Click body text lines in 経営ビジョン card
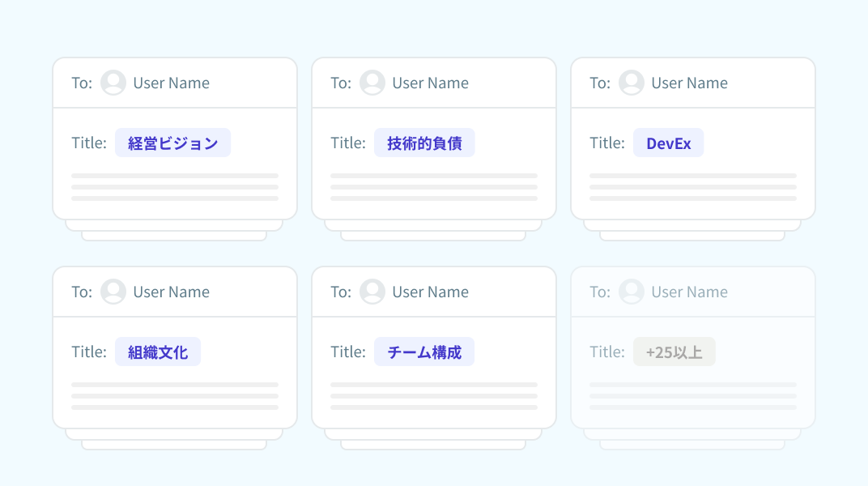The height and width of the screenshot is (486, 868). point(175,187)
